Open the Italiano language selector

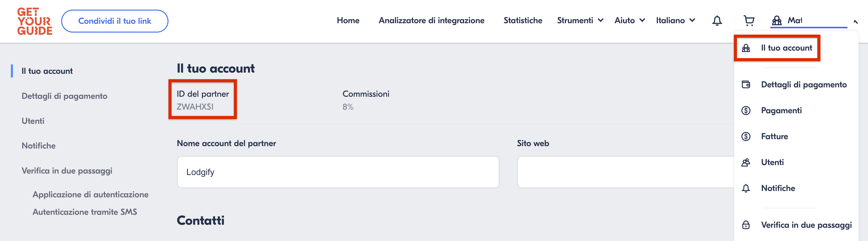tap(675, 20)
